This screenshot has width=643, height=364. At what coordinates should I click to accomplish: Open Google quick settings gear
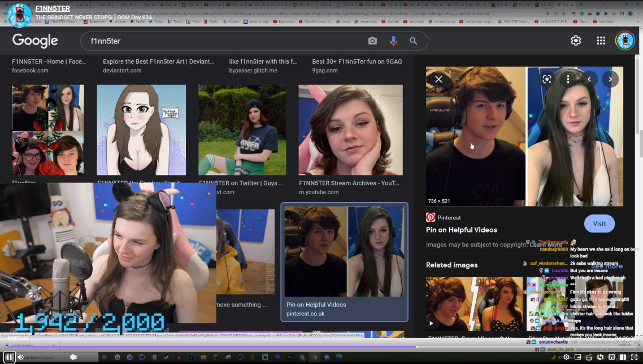click(x=576, y=41)
